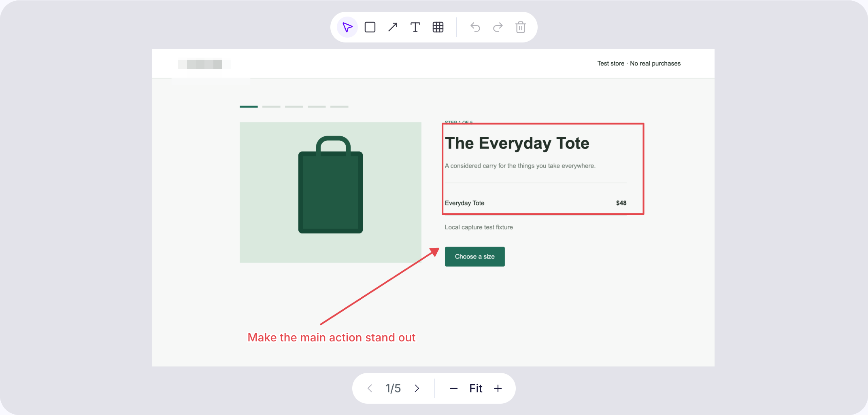Click the $48 price value
The image size is (868, 415).
[x=621, y=203]
